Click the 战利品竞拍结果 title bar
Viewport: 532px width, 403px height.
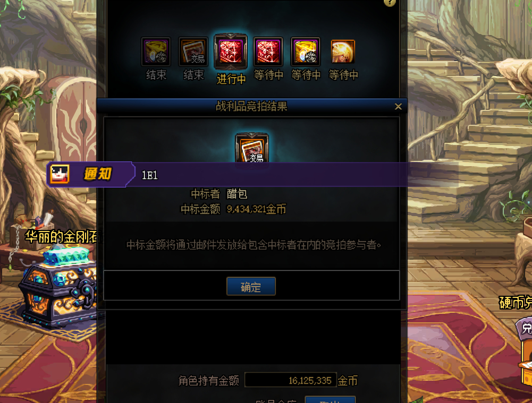(x=251, y=106)
